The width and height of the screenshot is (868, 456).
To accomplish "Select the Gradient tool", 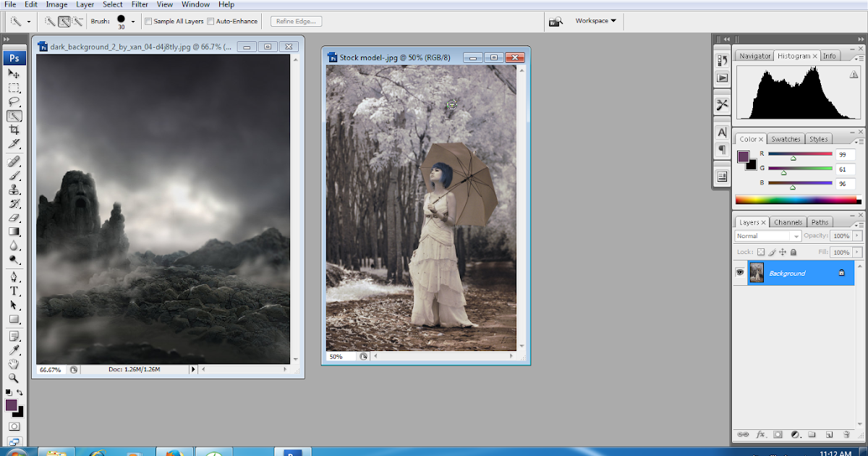I will pos(14,232).
